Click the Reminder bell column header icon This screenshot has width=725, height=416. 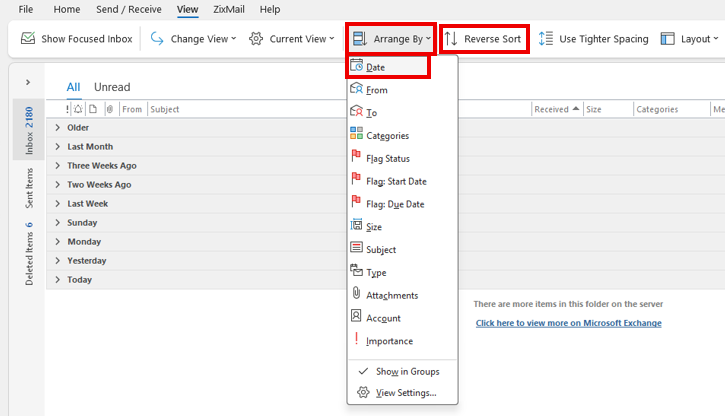tap(78, 109)
